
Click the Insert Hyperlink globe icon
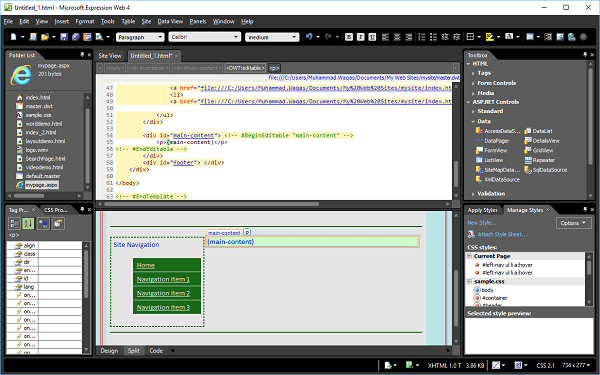(x=572, y=37)
